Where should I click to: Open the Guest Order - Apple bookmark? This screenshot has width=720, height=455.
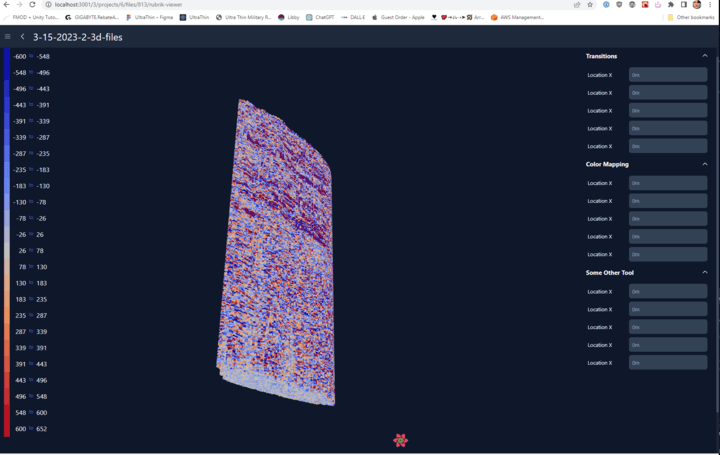pyautogui.click(x=398, y=17)
